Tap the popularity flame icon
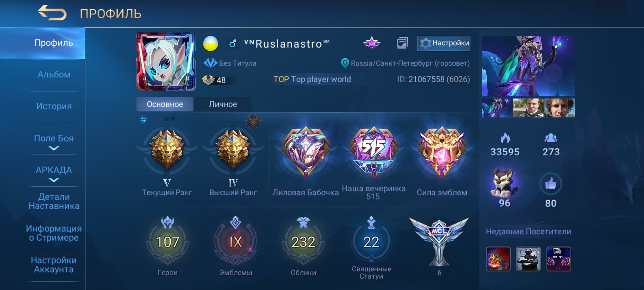Image resolution: width=644 pixels, height=290 pixels. [x=505, y=138]
